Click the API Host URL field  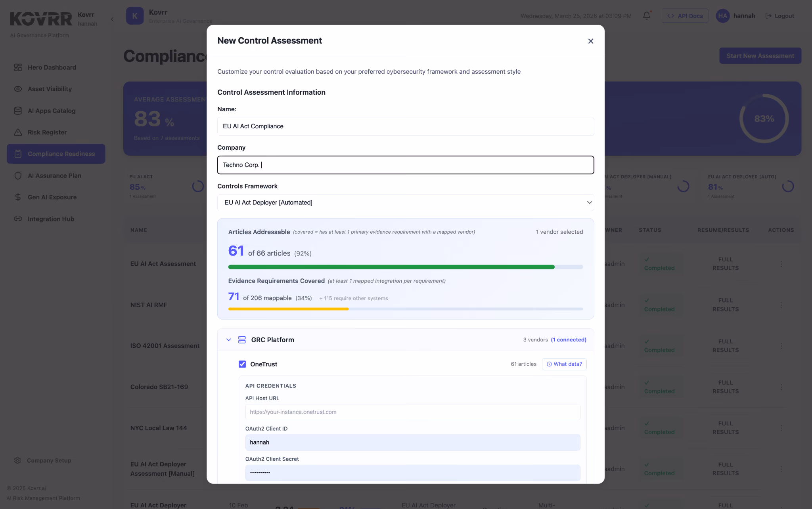pos(413,412)
